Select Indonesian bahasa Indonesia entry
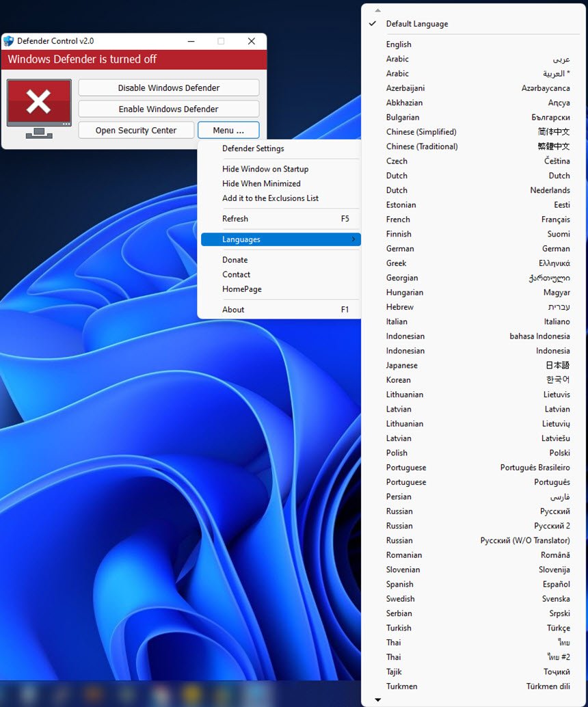The height and width of the screenshot is (707, 588). click(x=473, y=336)
